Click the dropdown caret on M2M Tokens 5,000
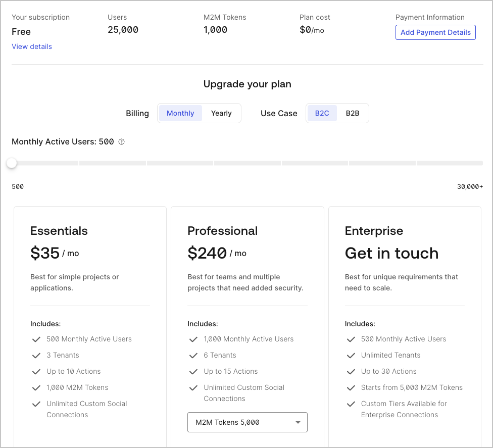 click(x=298, y=422)
